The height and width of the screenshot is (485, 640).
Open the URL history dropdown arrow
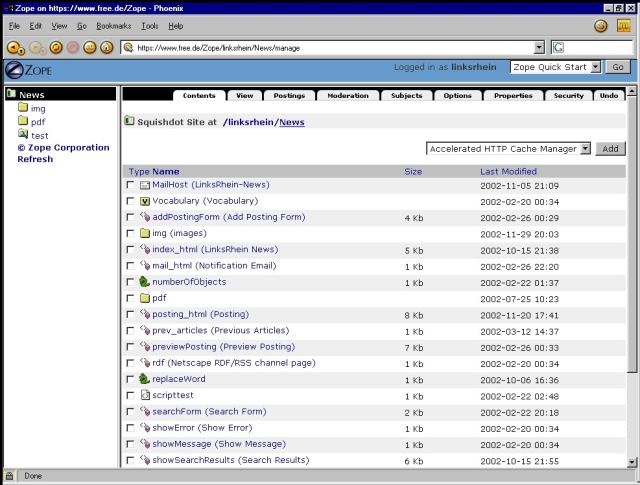[539, 47]
